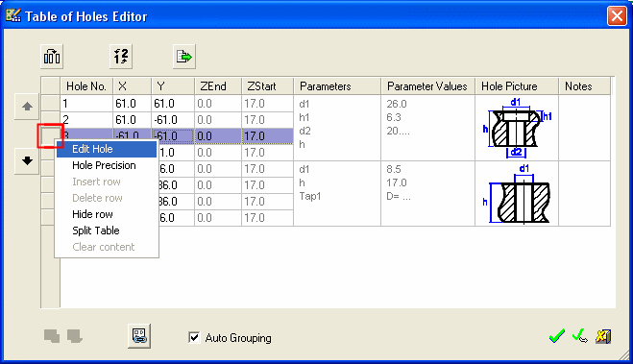Click the Y value 61.0 in row 1

[x=173, y=104]
